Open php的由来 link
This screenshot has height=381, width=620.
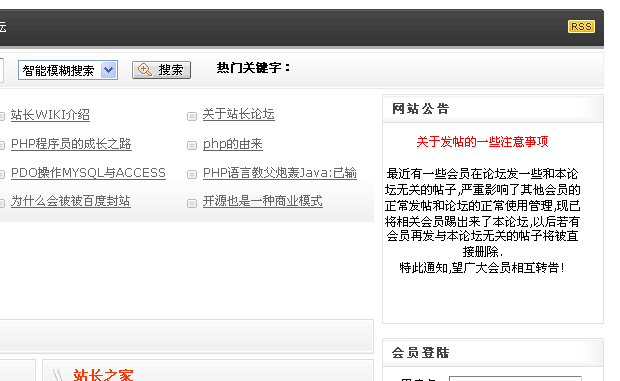coord(232,144)
